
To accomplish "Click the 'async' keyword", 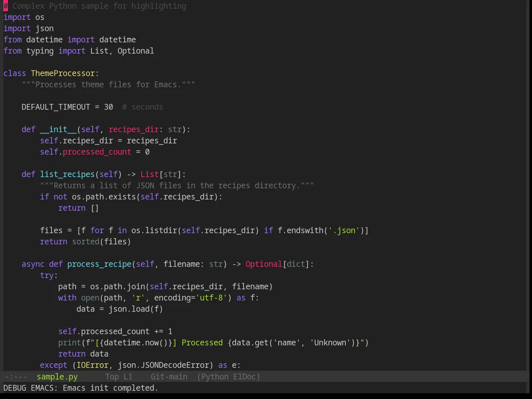I will [33, 264].
